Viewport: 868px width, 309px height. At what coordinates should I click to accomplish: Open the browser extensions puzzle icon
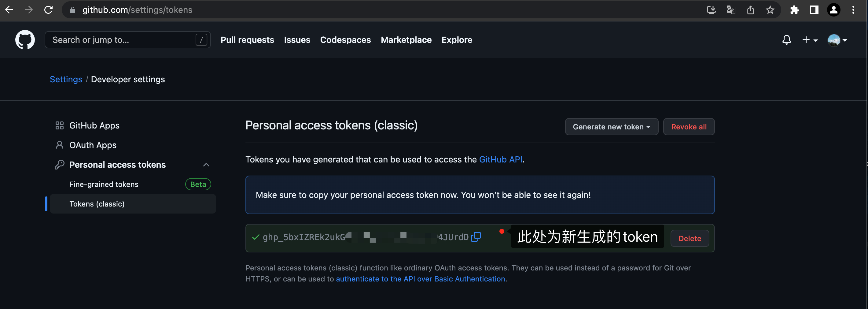[x=795, y=10]
